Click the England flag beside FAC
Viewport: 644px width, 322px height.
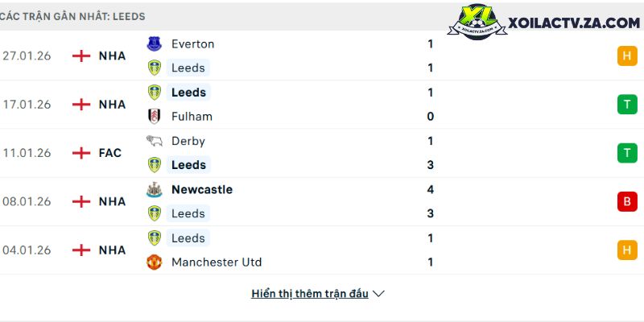(81, 153)
